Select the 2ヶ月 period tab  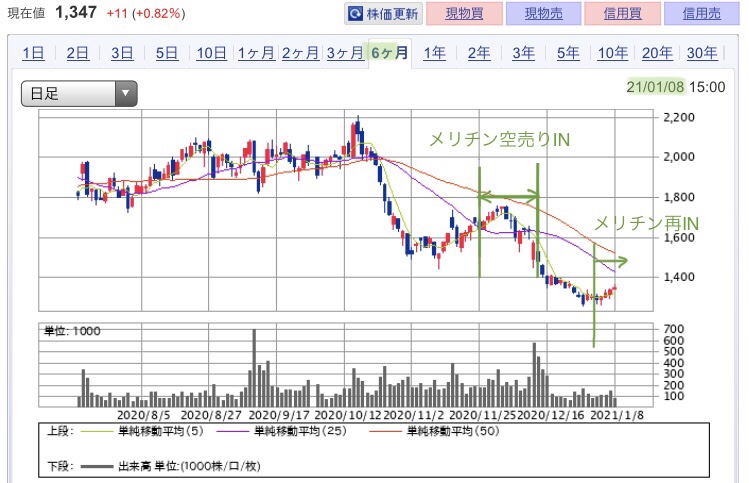coord(300,53)
